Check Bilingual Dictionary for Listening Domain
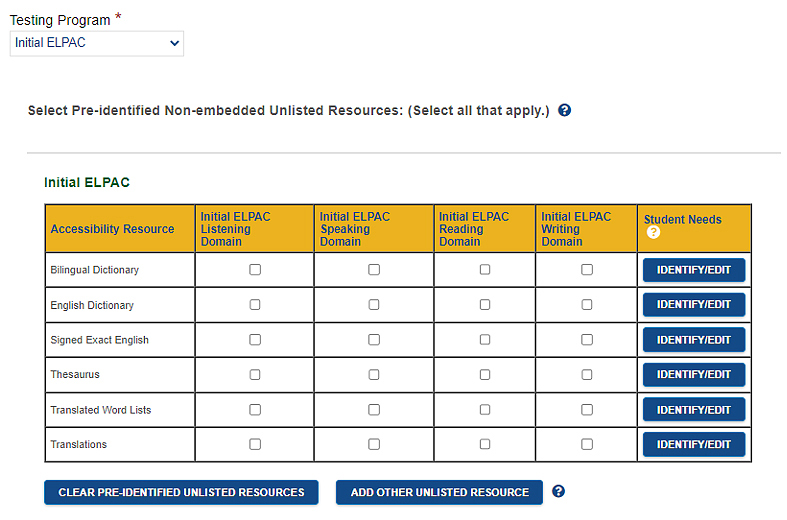Screen dimensions: 787x520 pyautogui.click(x=255, y=270)
